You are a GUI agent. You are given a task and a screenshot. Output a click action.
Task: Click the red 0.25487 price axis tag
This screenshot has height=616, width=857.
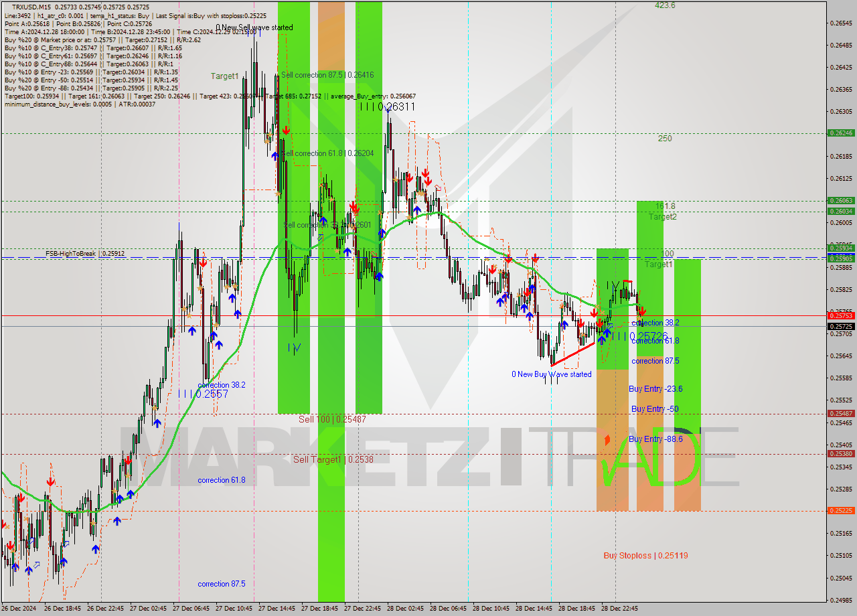pyautogui.click(x=841, y=414)
